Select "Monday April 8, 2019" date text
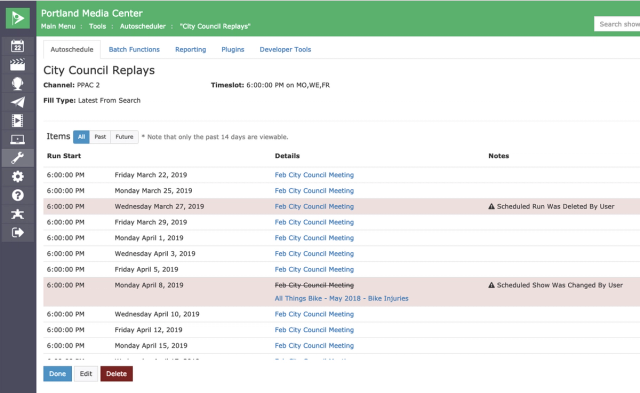640x393 pixels. 149,285
